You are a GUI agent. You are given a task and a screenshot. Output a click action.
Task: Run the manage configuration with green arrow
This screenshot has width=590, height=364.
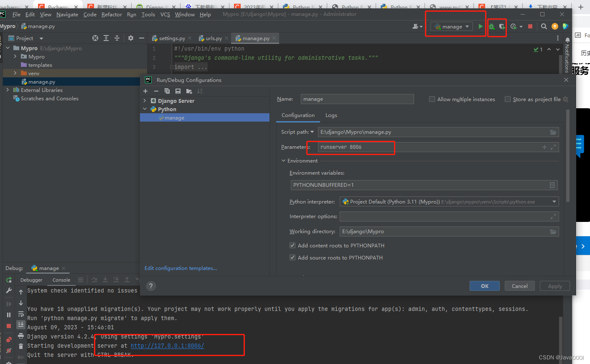(x=481, y=26)
